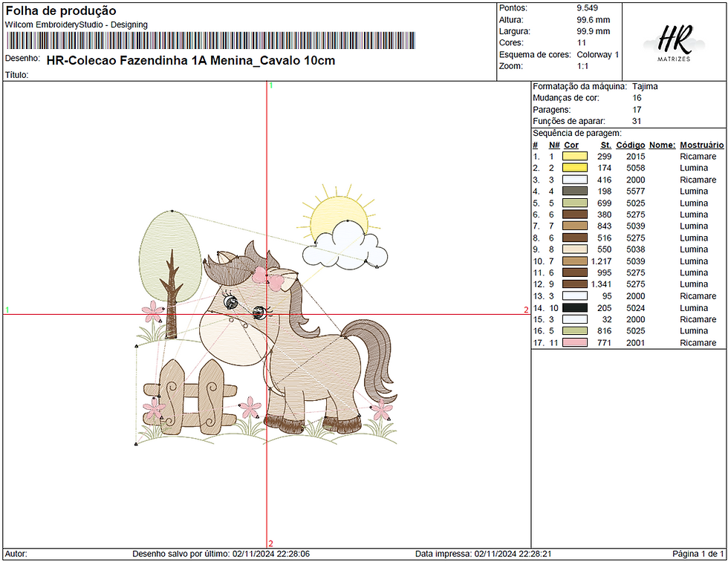Image resolution: width=728 pixels, height=562 pixels.
Task: Click stitch count 843 in row 7
Action: (605, 226)
